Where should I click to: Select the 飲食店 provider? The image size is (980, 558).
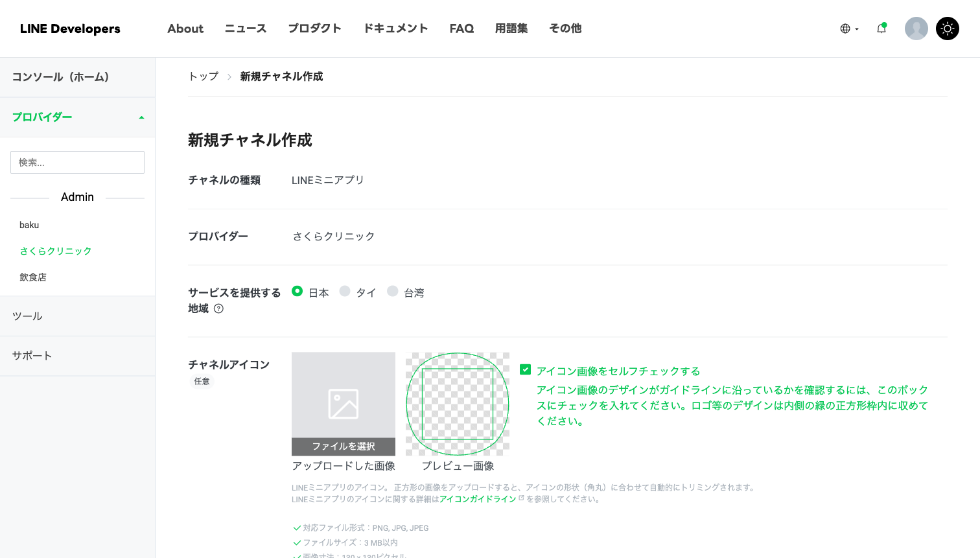(33, 277)
